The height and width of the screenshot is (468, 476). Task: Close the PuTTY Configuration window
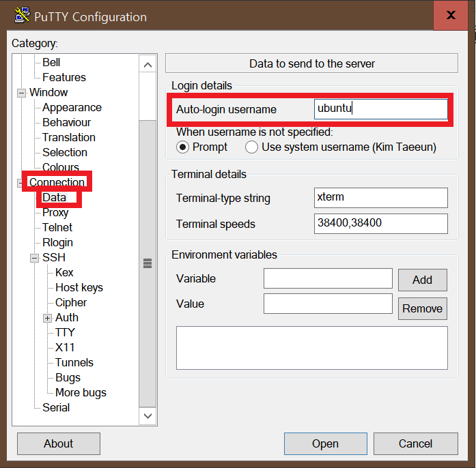[451, 15]
